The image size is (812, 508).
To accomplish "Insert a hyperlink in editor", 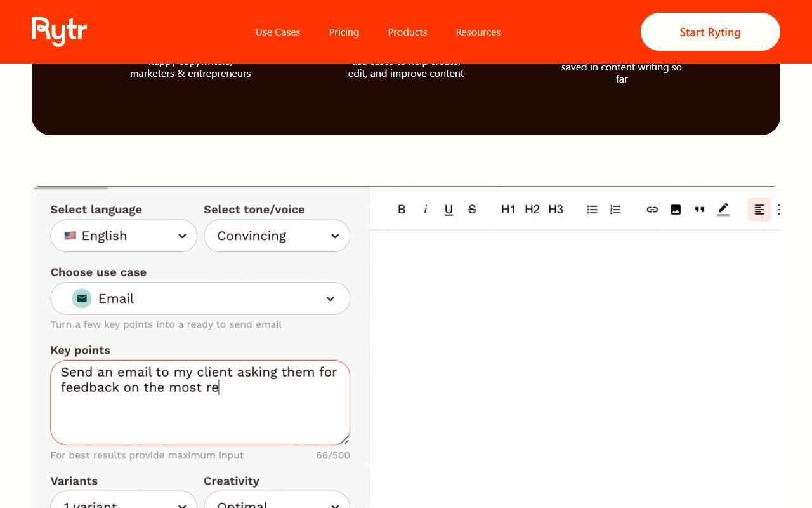I will pyautogui.click(x=652, y=210).
